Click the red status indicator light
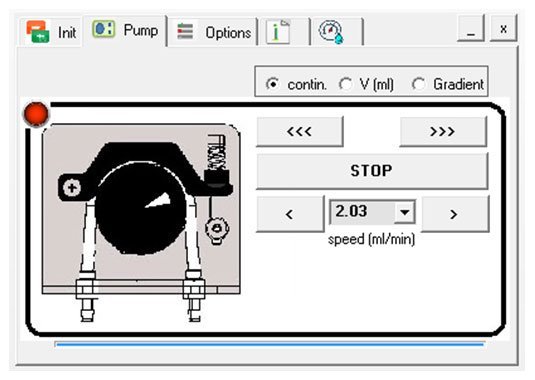The image size is (535, 380). point(36,114)
